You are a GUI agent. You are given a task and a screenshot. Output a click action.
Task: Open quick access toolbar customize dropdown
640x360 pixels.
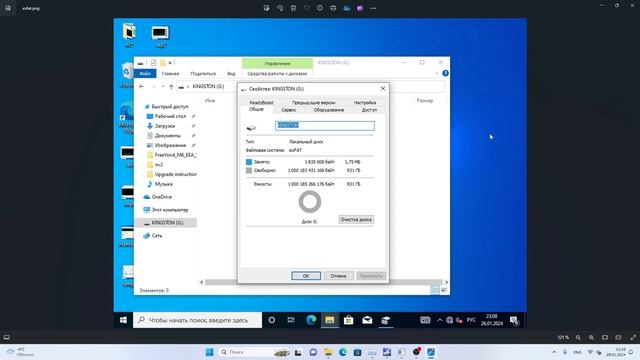170,62
